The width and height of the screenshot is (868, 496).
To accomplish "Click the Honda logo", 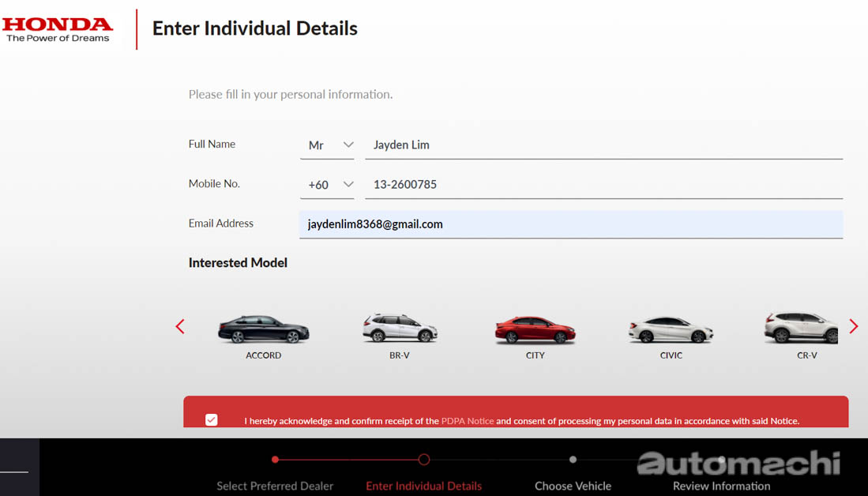I will pos(57,28).
